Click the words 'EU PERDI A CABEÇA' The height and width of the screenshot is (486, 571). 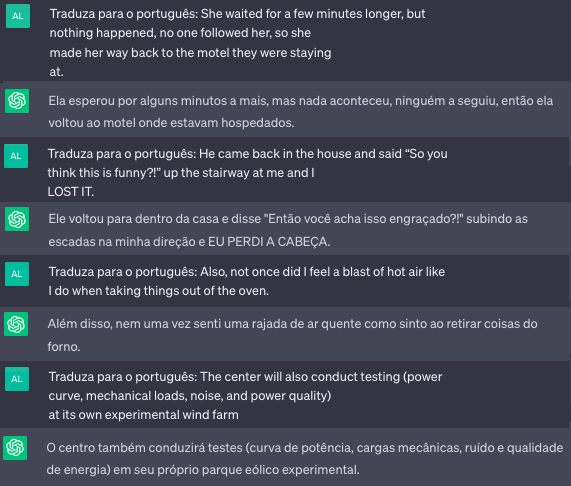tap(269, 242)
